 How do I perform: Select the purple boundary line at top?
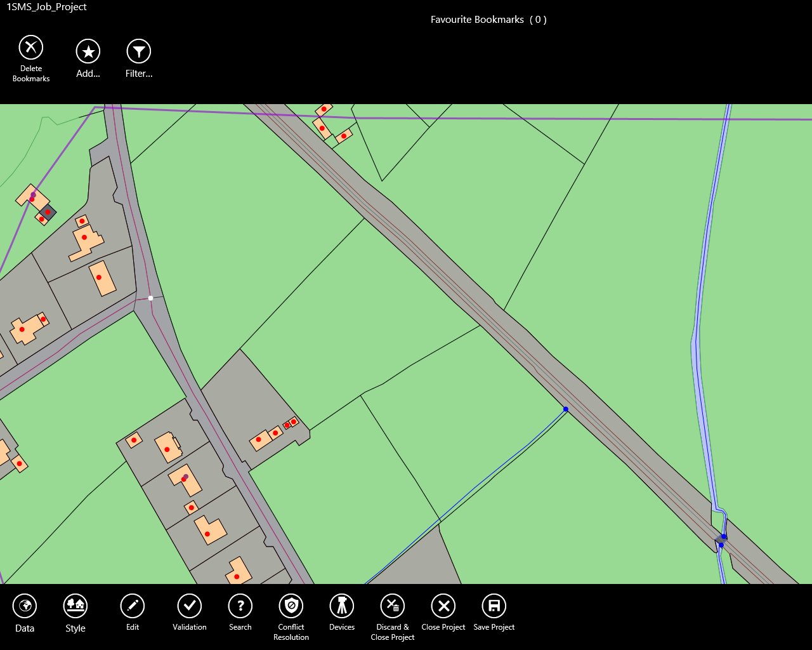coord(507,117)
